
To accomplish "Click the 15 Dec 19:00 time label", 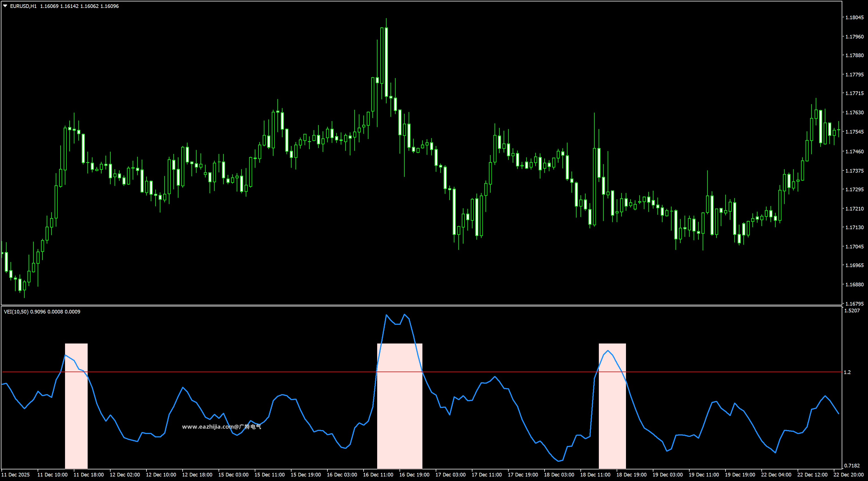I will (x=306, y=475).
